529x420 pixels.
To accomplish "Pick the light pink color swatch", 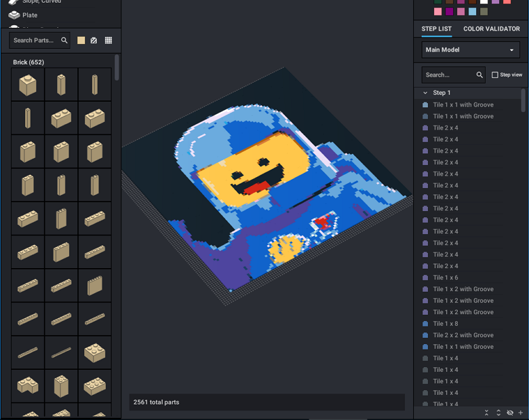I will pyautogui.click(x=437, y=12).
